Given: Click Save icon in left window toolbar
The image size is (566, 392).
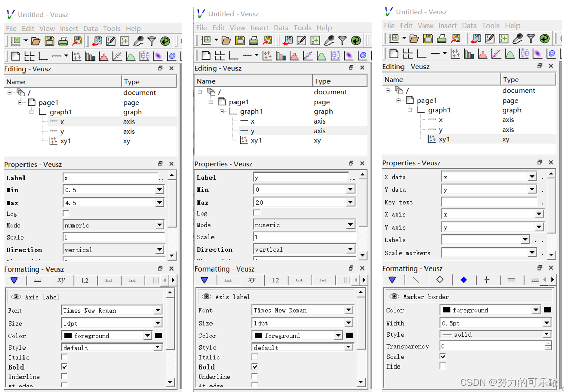Looking at the screenshot, I should pos(49,41).
